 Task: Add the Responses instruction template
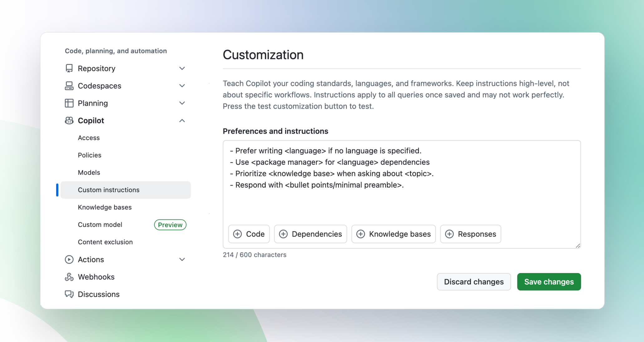pos(471,234)
